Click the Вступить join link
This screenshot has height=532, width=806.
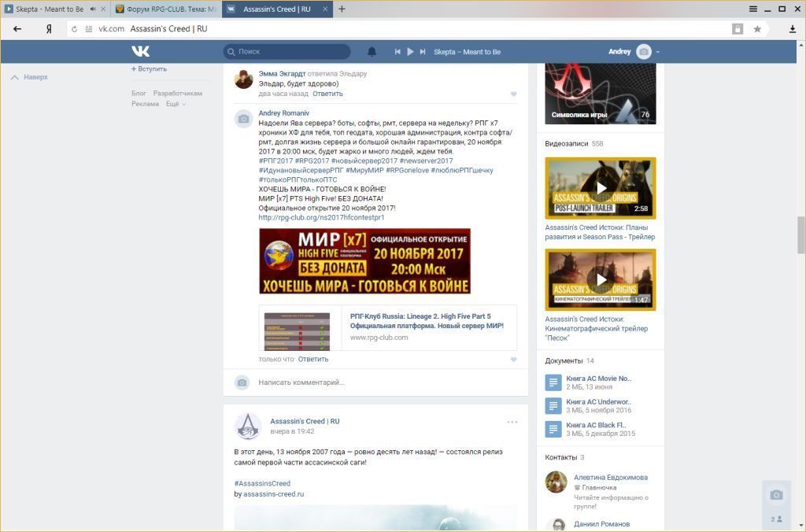point(149,69)
